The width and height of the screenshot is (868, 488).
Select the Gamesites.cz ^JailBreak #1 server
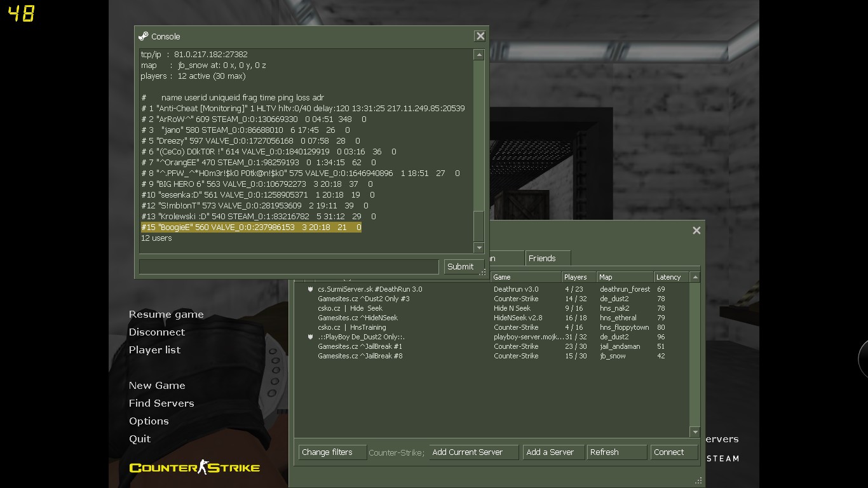492,346
